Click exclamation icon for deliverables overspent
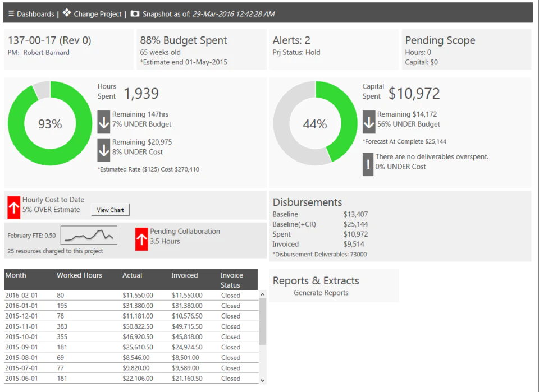 (368, 164)
